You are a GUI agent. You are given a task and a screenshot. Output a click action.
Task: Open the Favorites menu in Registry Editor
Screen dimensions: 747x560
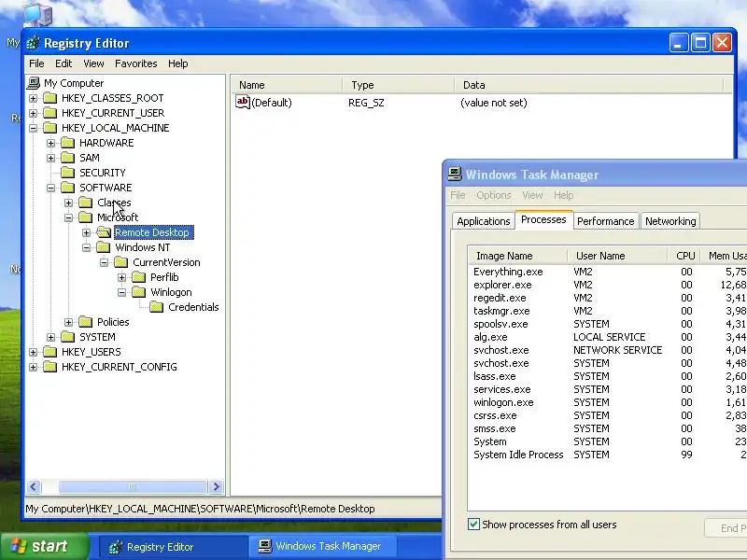[x=135, y=63]
